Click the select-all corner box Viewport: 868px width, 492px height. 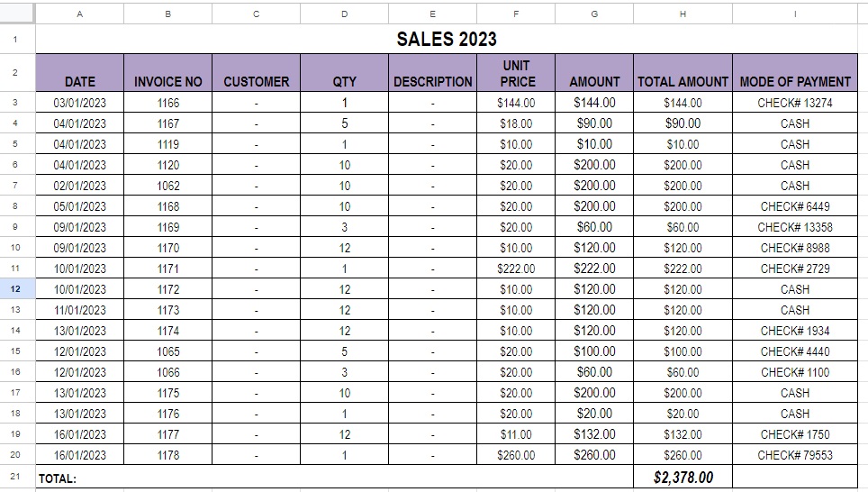pyautogui.click(x=16, y=14)
